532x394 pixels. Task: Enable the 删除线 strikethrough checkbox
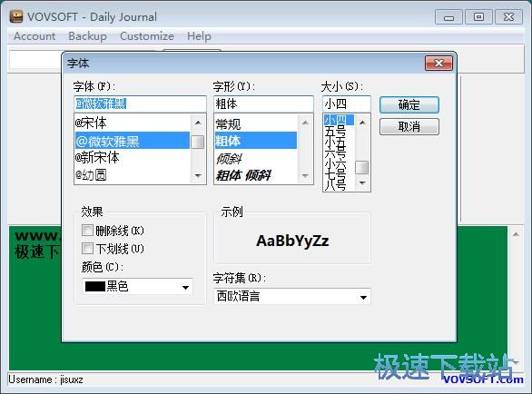[x=87, y=231]
